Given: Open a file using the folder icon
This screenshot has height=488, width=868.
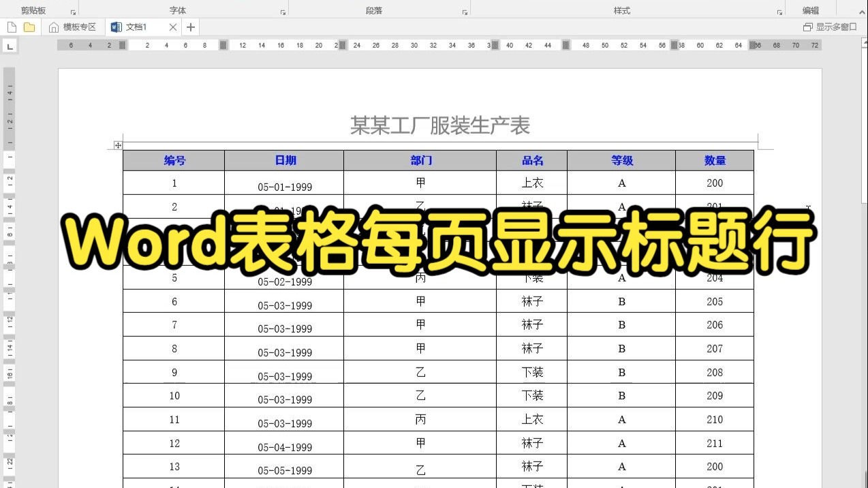Looking at the screenshot, I should click(28, 27).
